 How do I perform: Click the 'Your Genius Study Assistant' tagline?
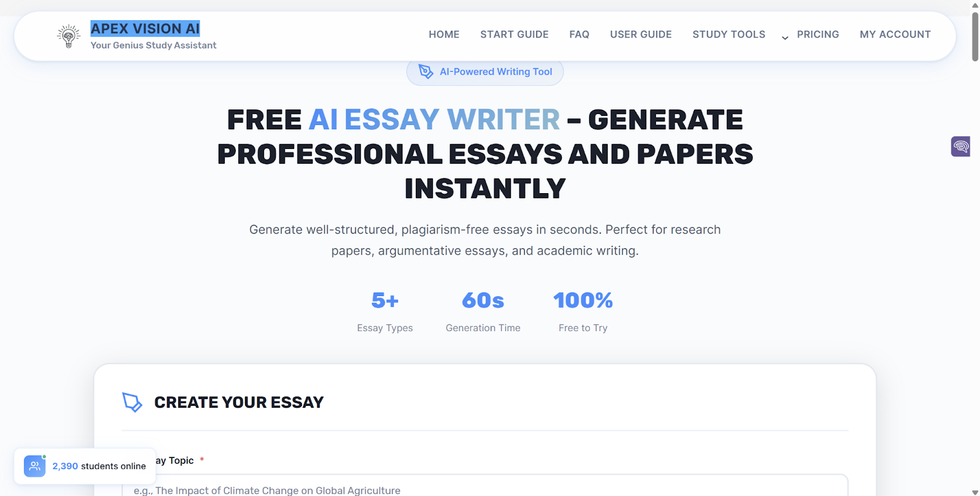153,45
